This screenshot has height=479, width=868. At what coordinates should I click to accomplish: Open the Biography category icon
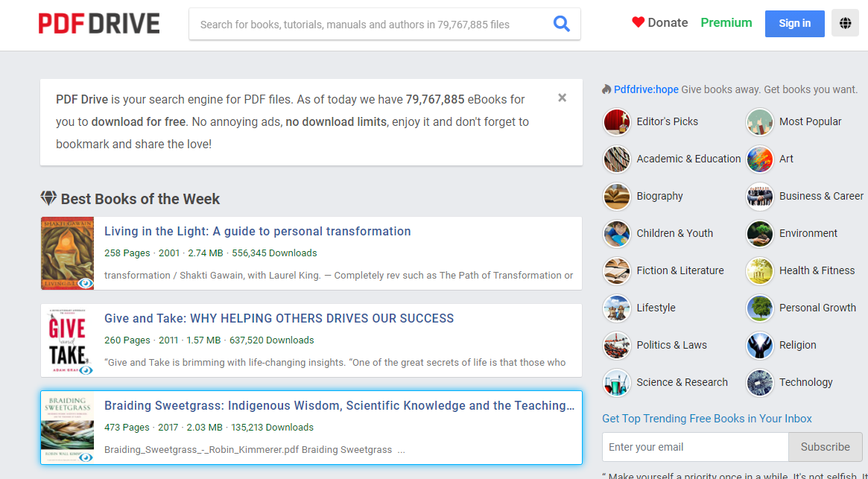617,196
